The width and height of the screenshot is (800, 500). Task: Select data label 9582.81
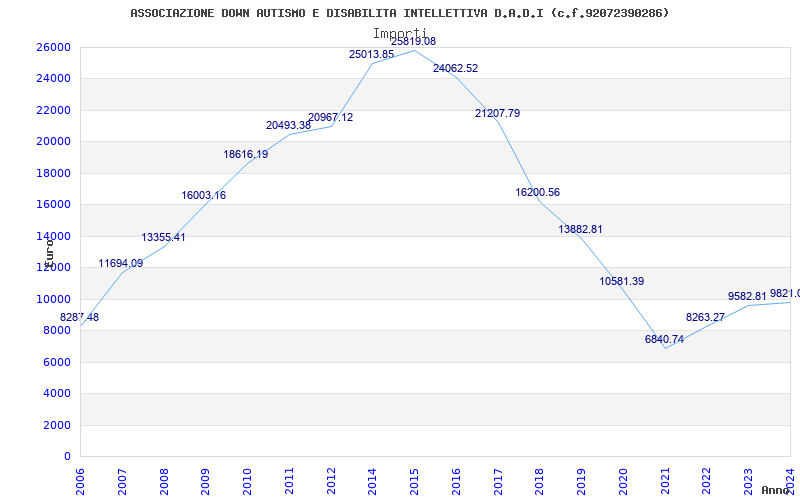747,296
